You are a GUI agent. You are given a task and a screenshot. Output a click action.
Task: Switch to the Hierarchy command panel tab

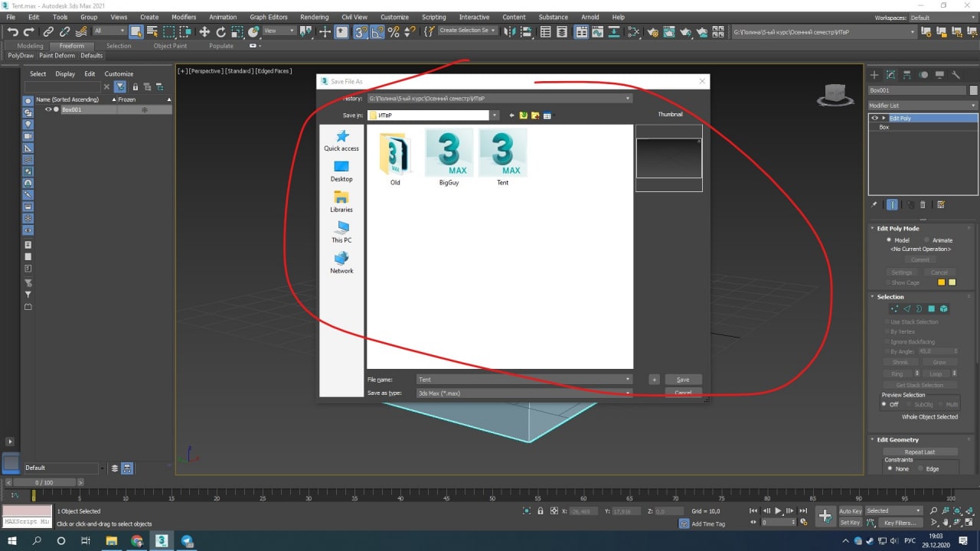click(907, 75)
